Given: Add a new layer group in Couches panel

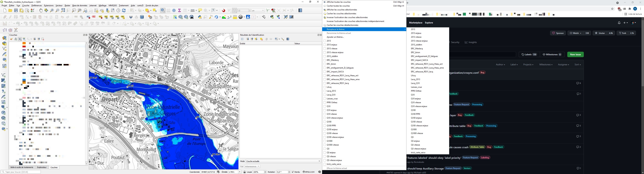Looking at the screenshot, I should tap(15, 39).
